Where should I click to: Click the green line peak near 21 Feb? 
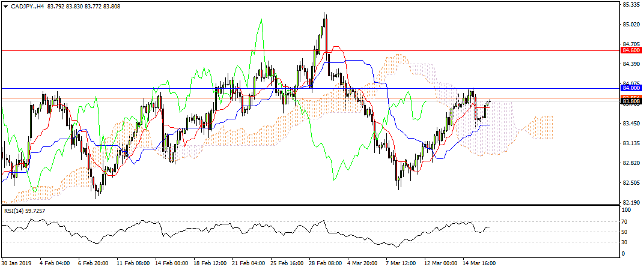coord(261,20)
